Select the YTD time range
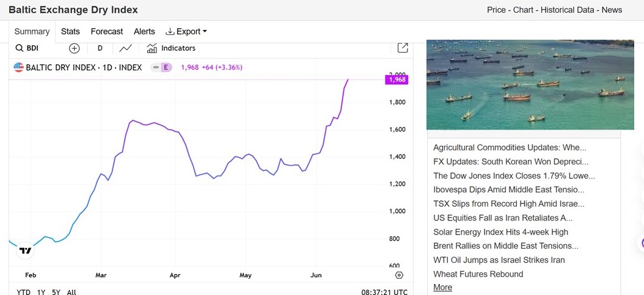 (23, 292)
